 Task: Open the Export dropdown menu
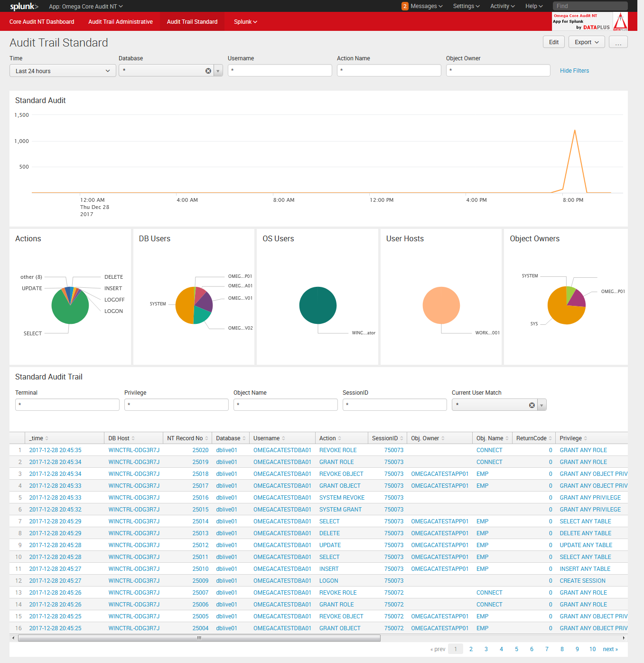586,42
